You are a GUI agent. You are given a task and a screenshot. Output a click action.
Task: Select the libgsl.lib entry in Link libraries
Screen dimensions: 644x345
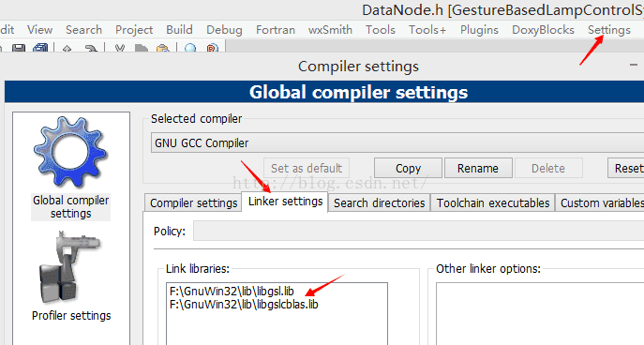[232, 292]
